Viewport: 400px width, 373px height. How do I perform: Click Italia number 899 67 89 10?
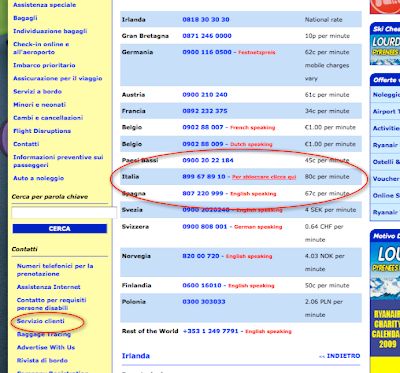pyautogui.click(x=204, y=177)
